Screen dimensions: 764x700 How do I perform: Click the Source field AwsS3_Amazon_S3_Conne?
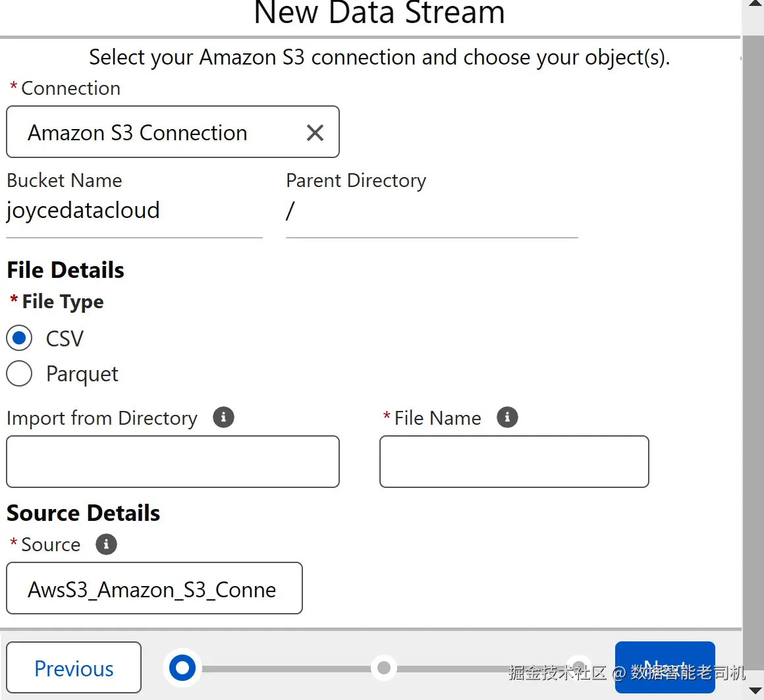point(154,588)
